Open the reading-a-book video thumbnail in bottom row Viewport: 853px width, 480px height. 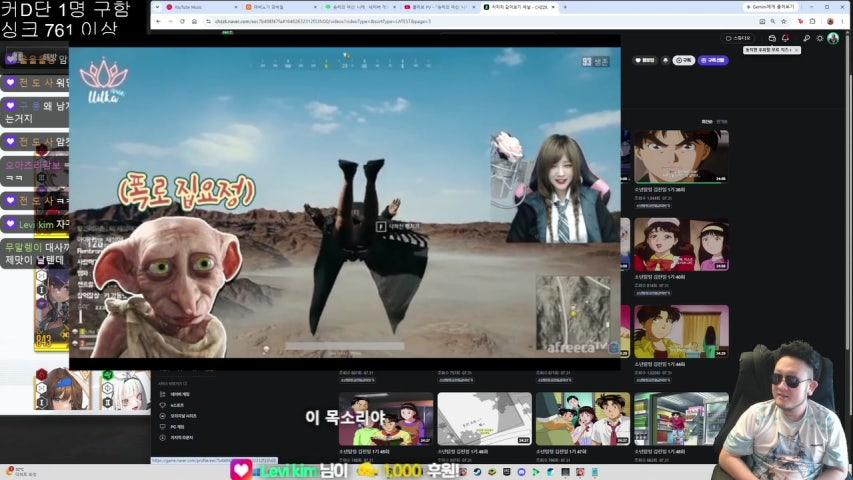386,419
